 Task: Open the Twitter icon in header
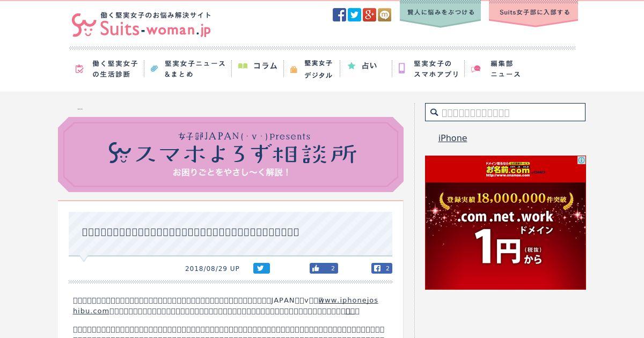(x=354, y=15)
